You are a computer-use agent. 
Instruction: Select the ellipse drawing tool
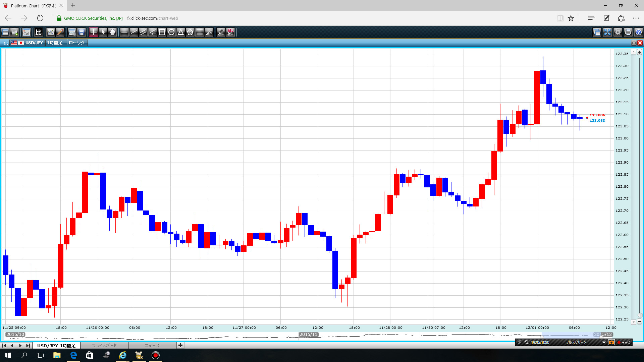point(171,32)
